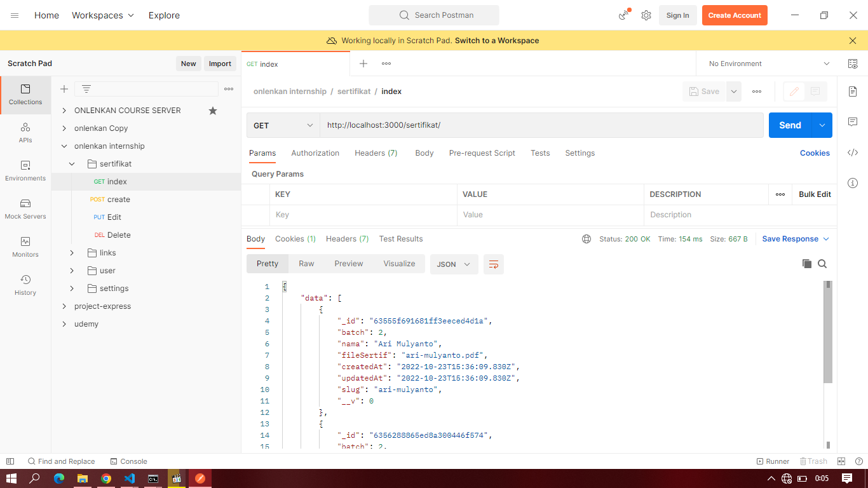Open the Collections sidebar panel
The width and height of the screenshot is (868, 488).
tap(25, 95)
